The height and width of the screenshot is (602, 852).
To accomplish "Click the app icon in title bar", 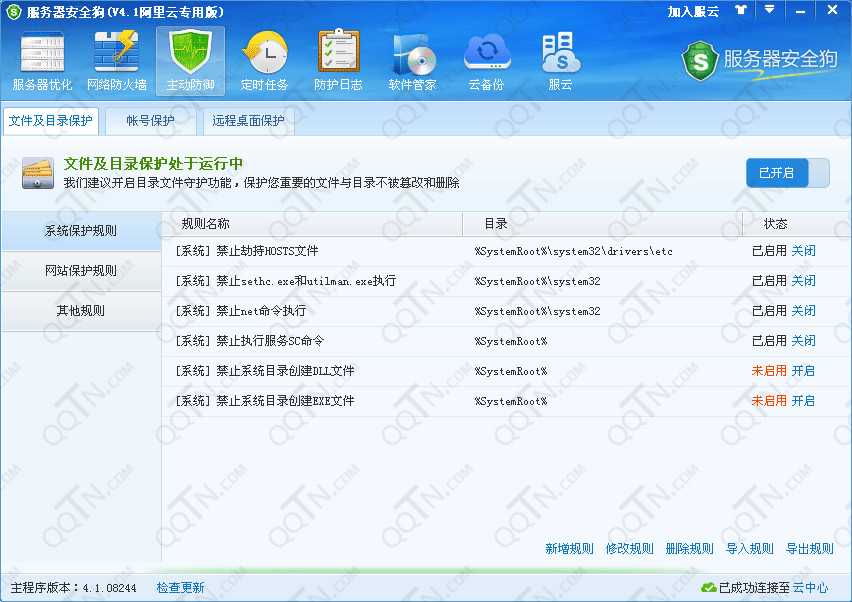I will (x=14, y=11).
